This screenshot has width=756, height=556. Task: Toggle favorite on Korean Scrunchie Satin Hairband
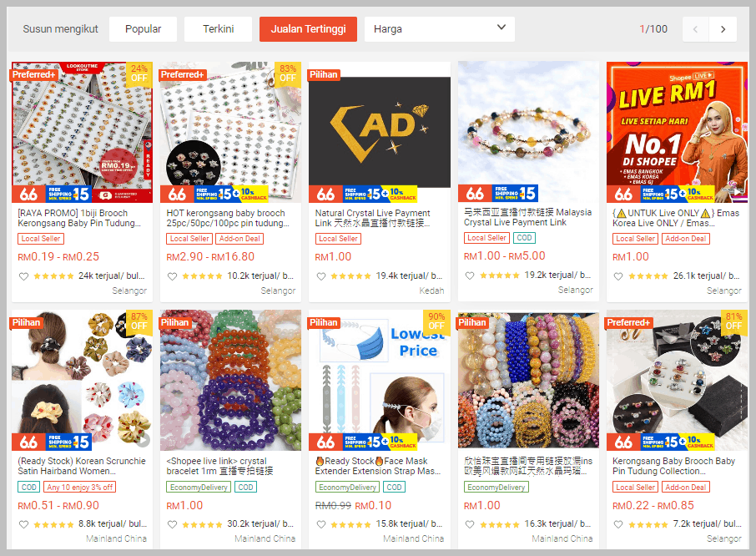point(23,524)
